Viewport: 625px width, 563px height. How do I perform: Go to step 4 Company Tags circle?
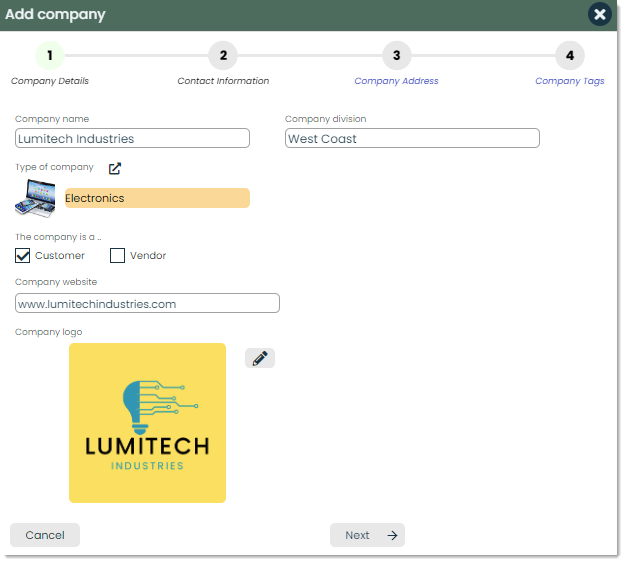570,55
